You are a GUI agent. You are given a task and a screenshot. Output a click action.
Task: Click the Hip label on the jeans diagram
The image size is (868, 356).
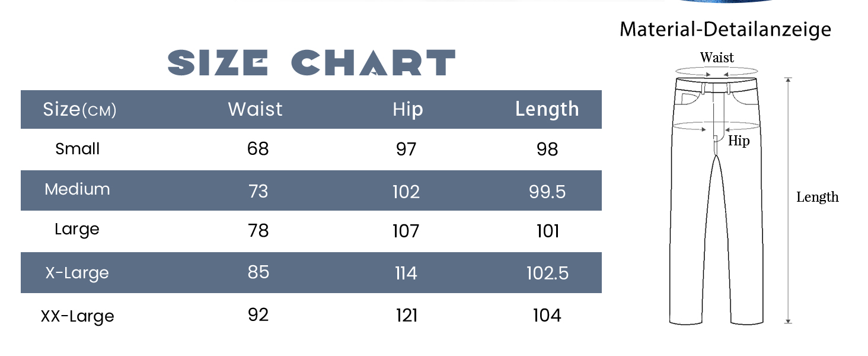click(x=739, y=141)
